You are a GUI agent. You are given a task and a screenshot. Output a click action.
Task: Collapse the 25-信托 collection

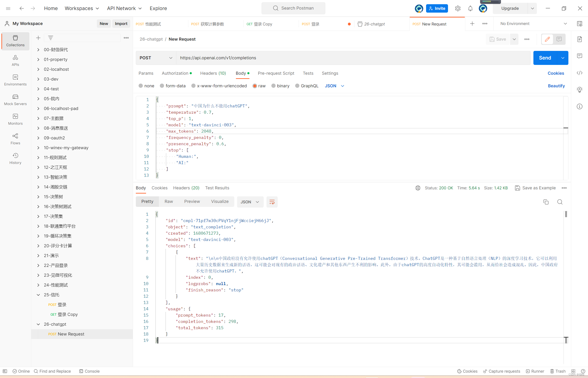(38, 295)
